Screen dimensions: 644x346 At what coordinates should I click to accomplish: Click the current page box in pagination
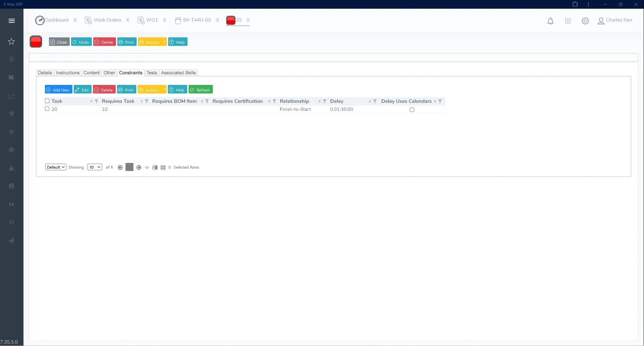tap(130, 167)
